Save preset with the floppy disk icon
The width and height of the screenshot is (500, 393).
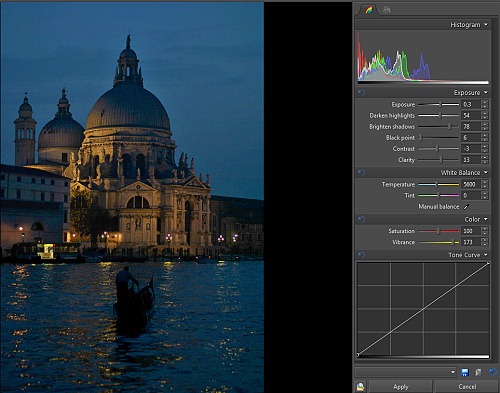coord(465,372)
